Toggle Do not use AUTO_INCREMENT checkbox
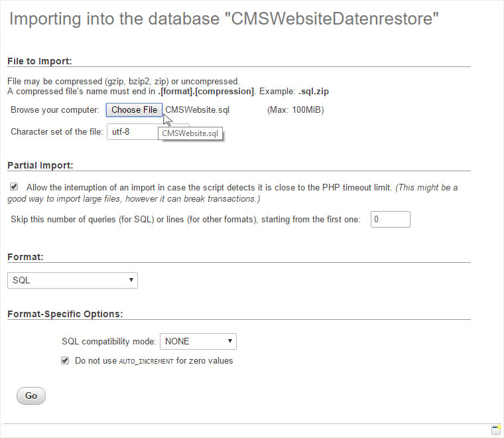Viewport: 504px width, 438px height. pyautogui.click(x=65, y=360)
